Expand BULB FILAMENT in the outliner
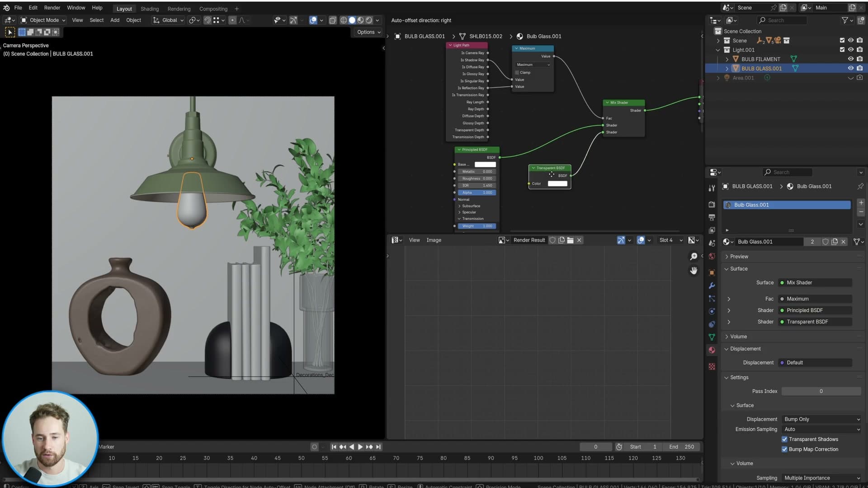Screen dimensions: 868x488 tap(727, 59)
